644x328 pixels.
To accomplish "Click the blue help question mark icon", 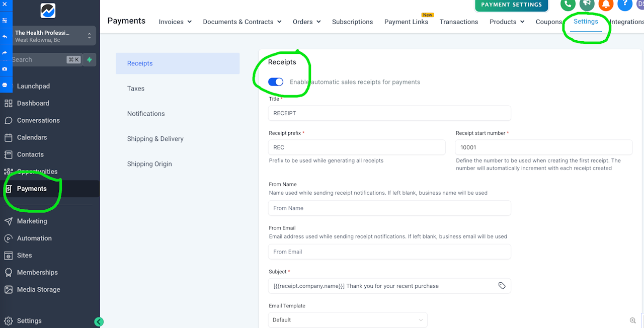I will [624, 4].
